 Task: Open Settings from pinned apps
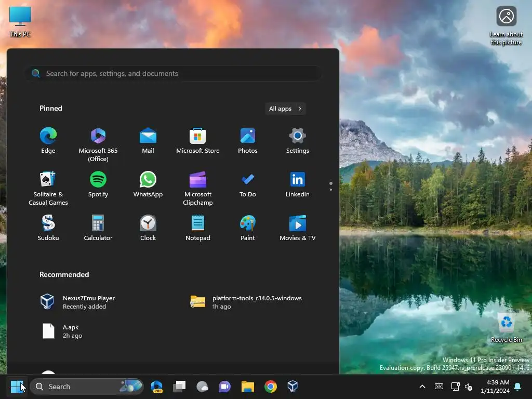tap(298, 141)
